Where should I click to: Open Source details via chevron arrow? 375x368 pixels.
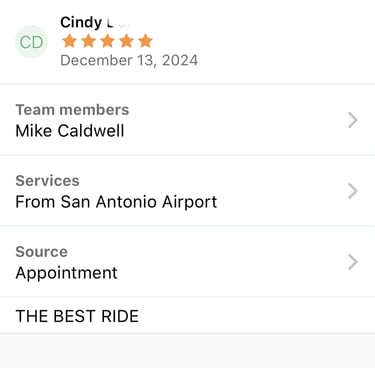pos(353,262)
